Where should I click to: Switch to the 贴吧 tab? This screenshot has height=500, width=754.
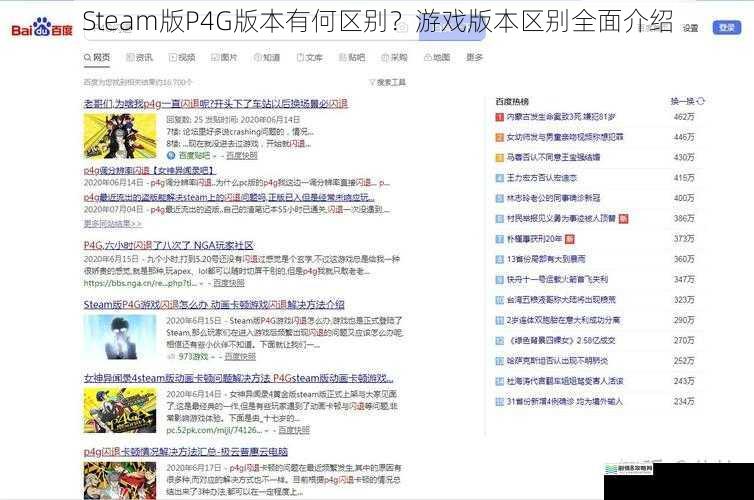pyautogui.click(x=352, y=57)
